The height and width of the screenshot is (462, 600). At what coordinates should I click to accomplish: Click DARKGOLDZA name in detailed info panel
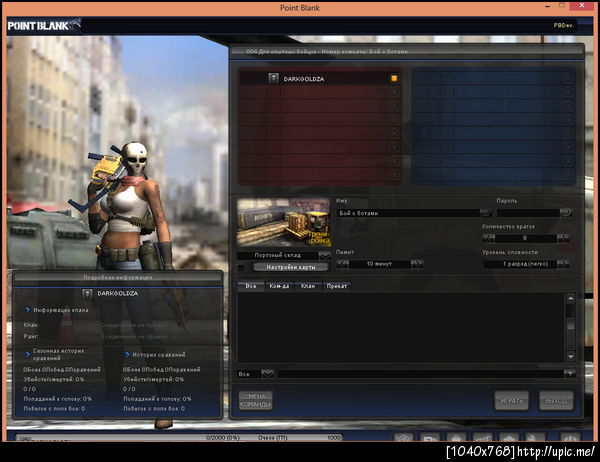click(117, 294)
